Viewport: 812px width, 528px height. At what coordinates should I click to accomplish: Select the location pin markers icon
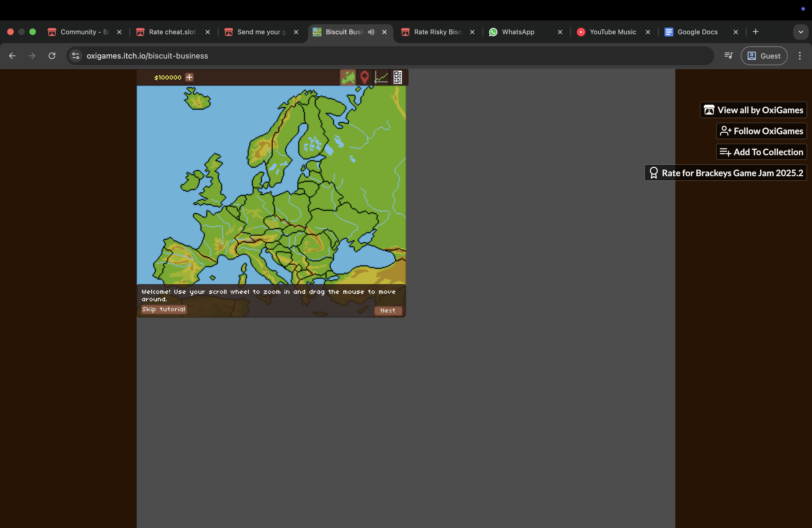click(364, 77)
